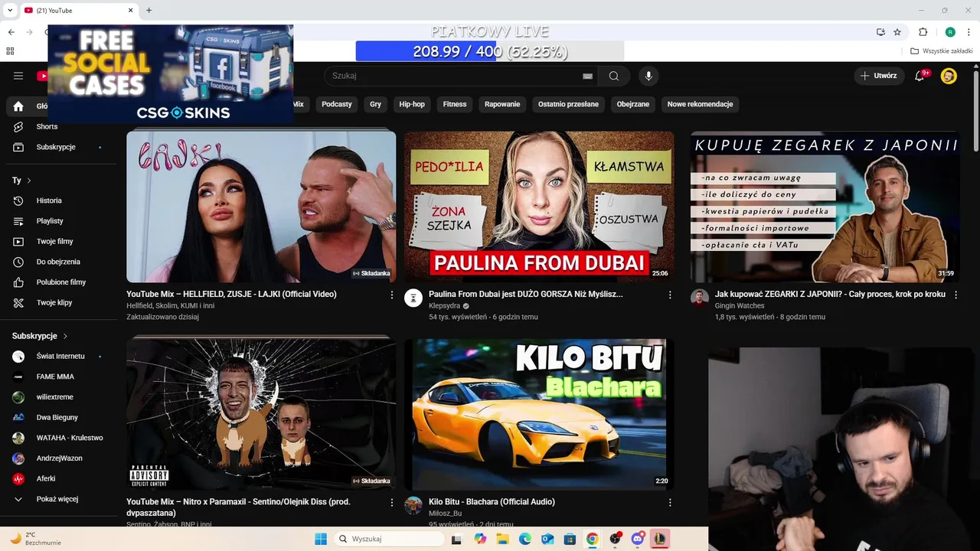Click the search magnifier button
This screenshot has width=980, height=551.
click(614, 76)
